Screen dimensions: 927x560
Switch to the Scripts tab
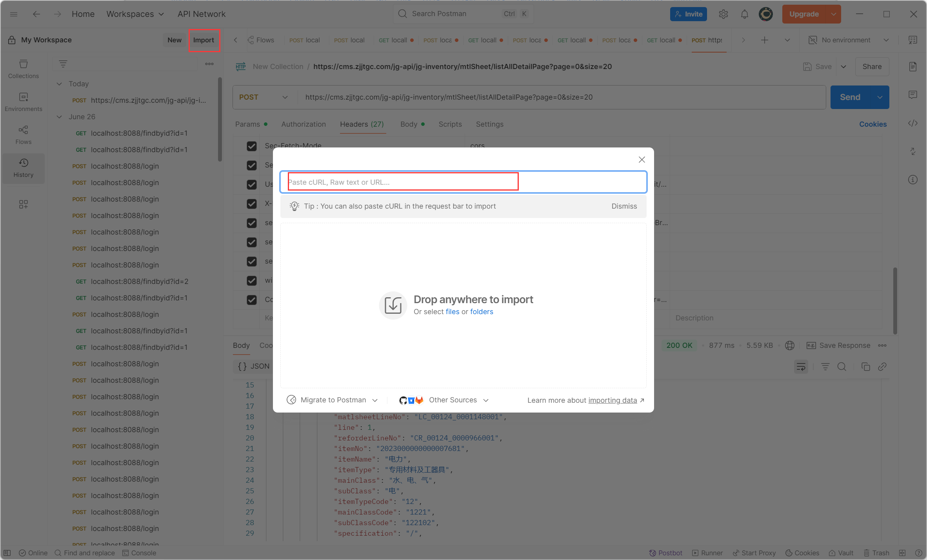450,124
